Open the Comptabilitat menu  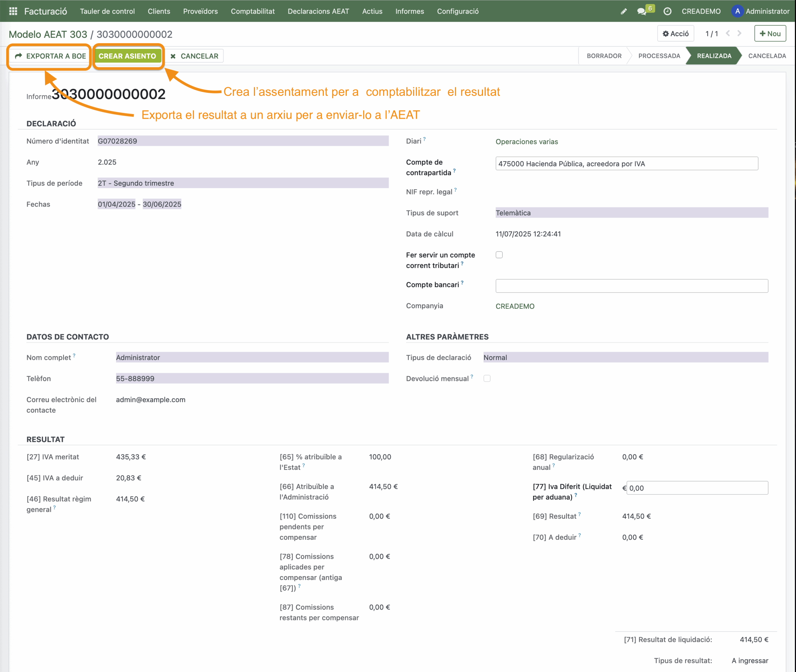tap(252, 11)
